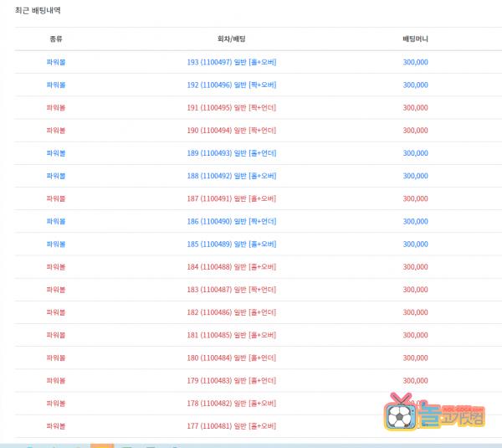502x448 pixels.
Task: Open round 193 (1100497) bet entry
Action: (232, 62)
